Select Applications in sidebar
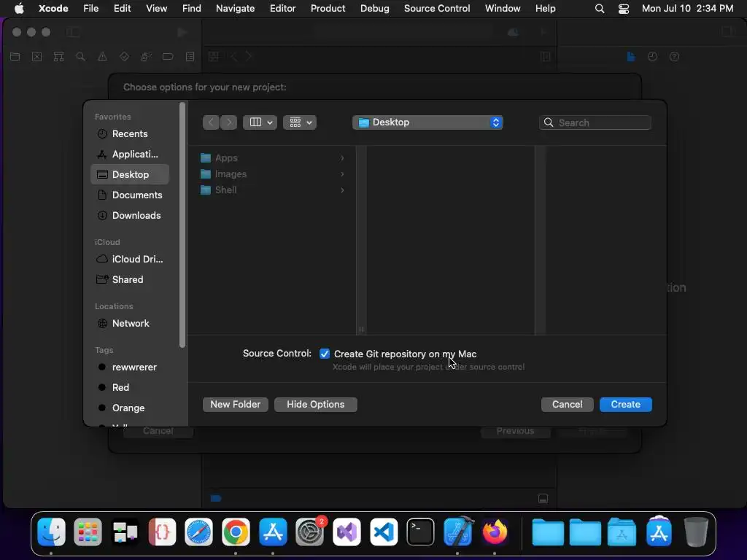 pyautogui.click(x=130, y=155)
